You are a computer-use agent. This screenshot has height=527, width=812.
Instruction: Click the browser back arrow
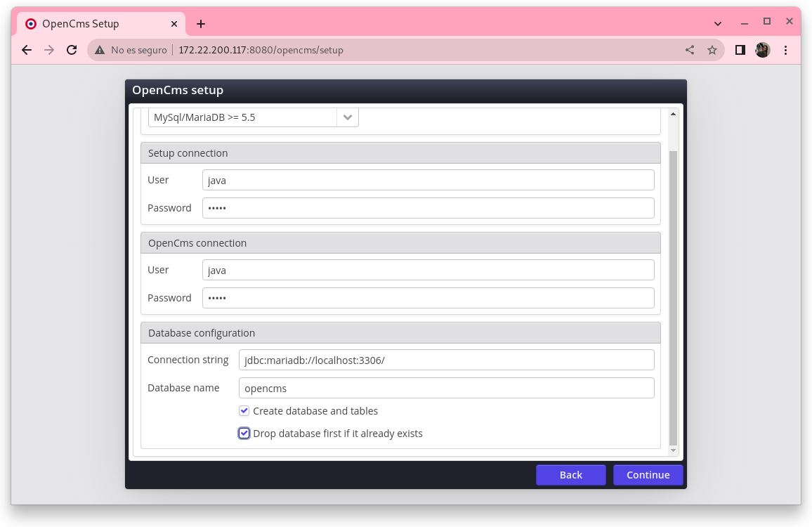27,50
